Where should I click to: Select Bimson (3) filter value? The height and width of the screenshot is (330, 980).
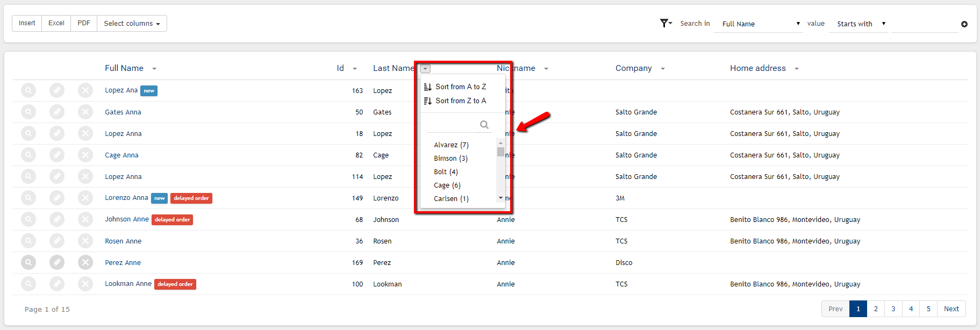450,159
